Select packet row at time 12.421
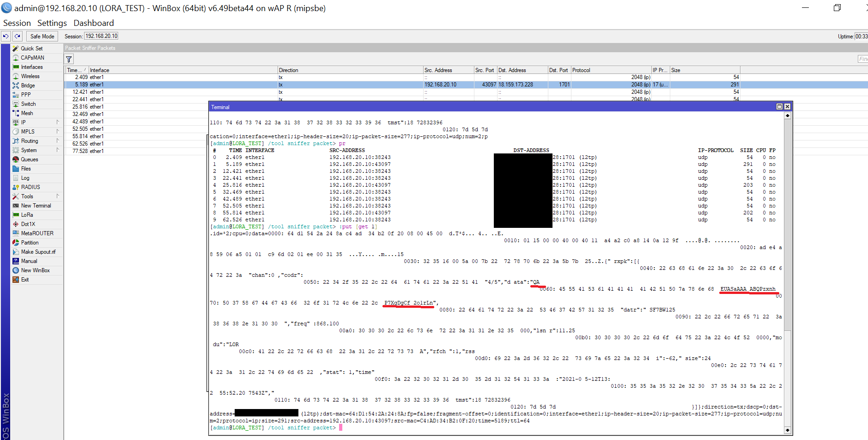 coord(466,92)
